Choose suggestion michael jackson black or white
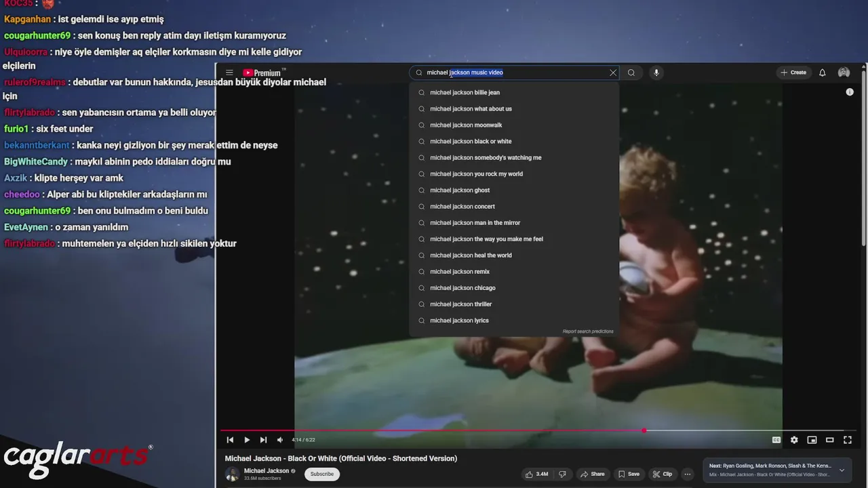The width and height of the screenshot is (868, 488). [514, 141]
